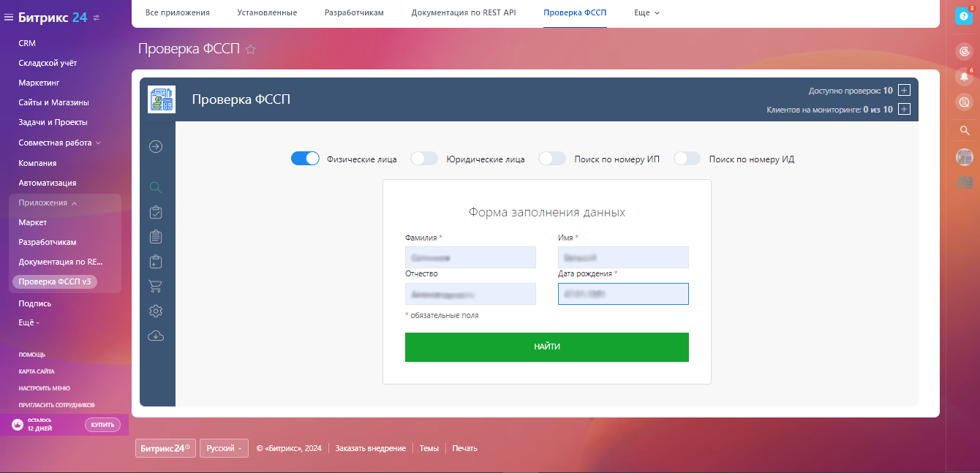The width and height of the screenshot is (980, 473).
Task: Switch to Разработчикам tab
Action: point(354,12)
